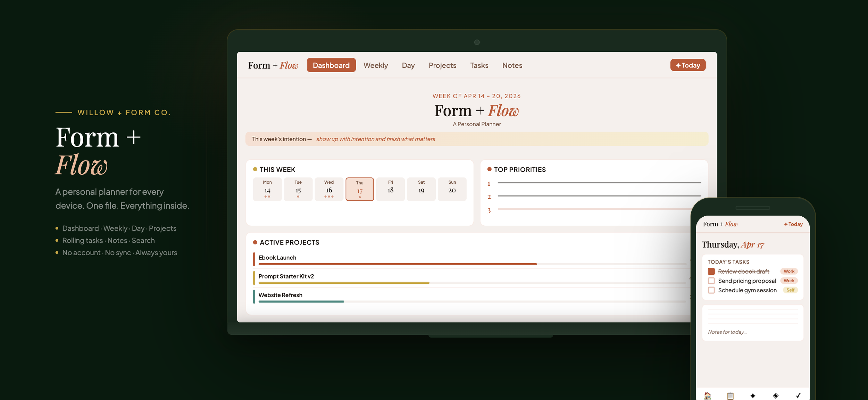Click the orange dot beside ACTIVE PROJECTS
This screenshot has height=400, width=868.
point(254,242)
